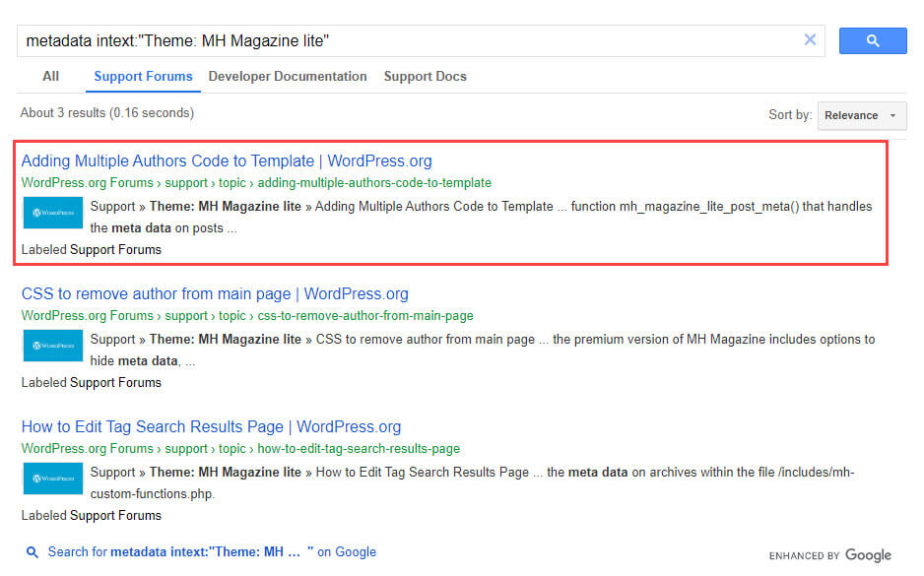Click the 'About 3 results (0.16 seconds)' text
Screen dimensions: 924x576
tap(107, 112)
